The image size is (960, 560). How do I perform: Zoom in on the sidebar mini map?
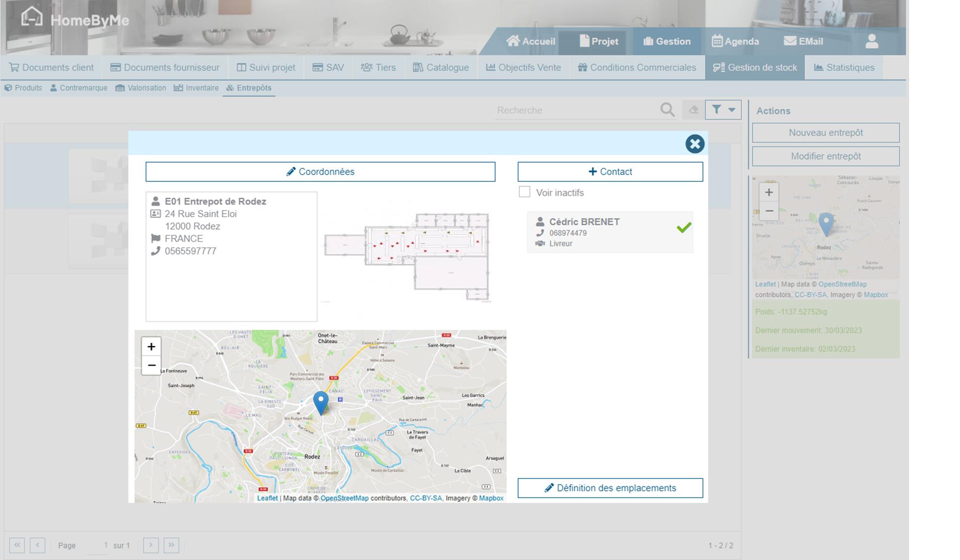tap(768, 192)
